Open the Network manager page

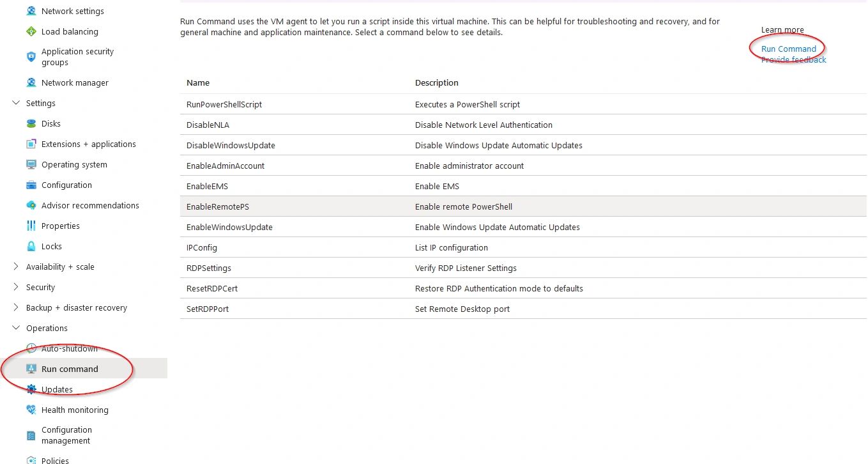[31, 82]
